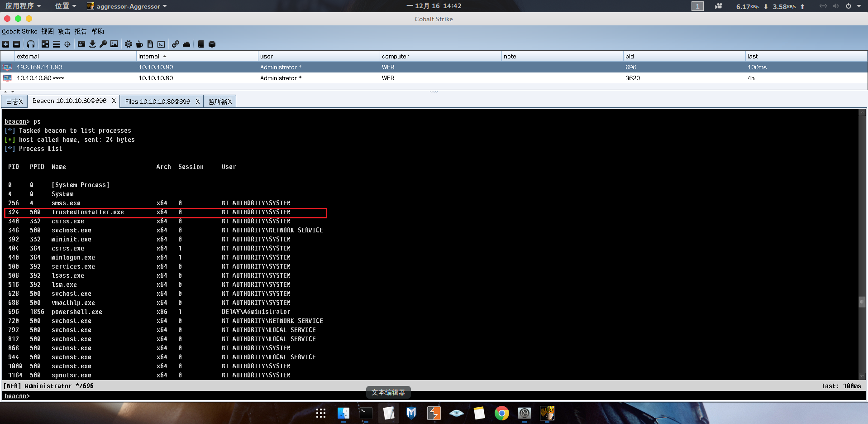Sort sessions by internal column header

pyautogui.click(x=197, y=56)
